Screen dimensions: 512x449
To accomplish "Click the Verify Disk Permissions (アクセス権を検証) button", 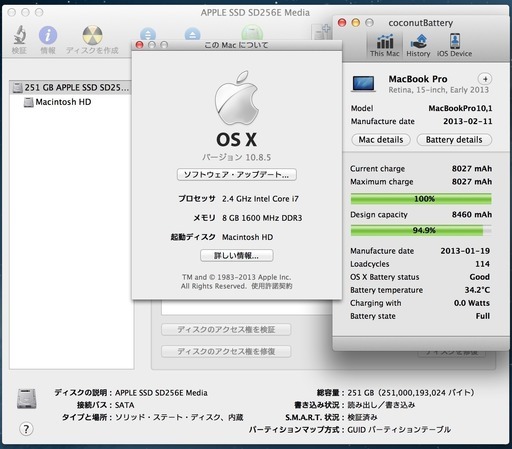I will point(226,330).
